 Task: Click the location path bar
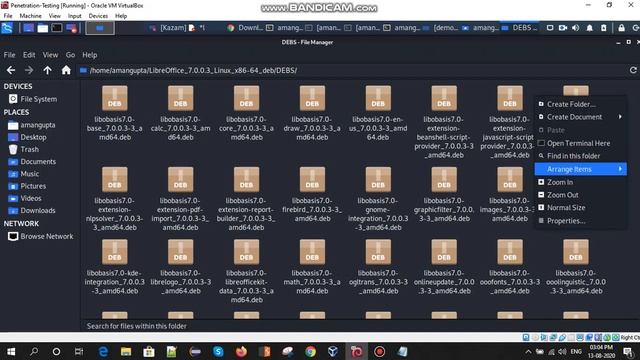[x=353, y=70]
